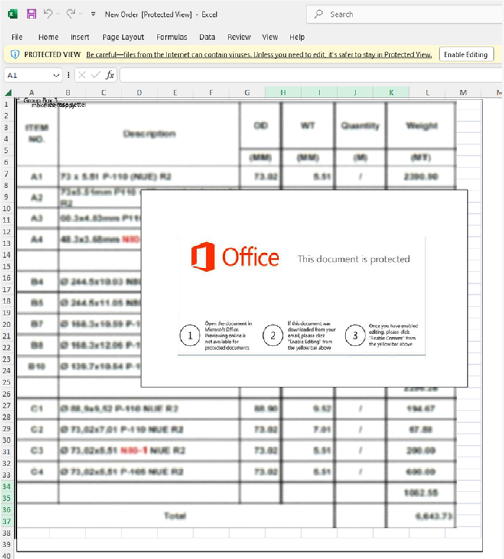Select column G header
This screenshot has height=559, width=504.
pos(247,93)
